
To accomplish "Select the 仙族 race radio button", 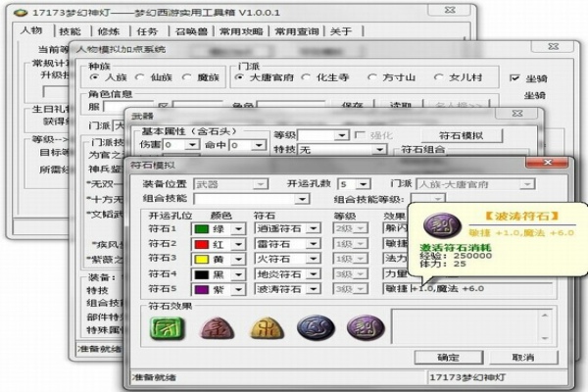I will 139,77.
